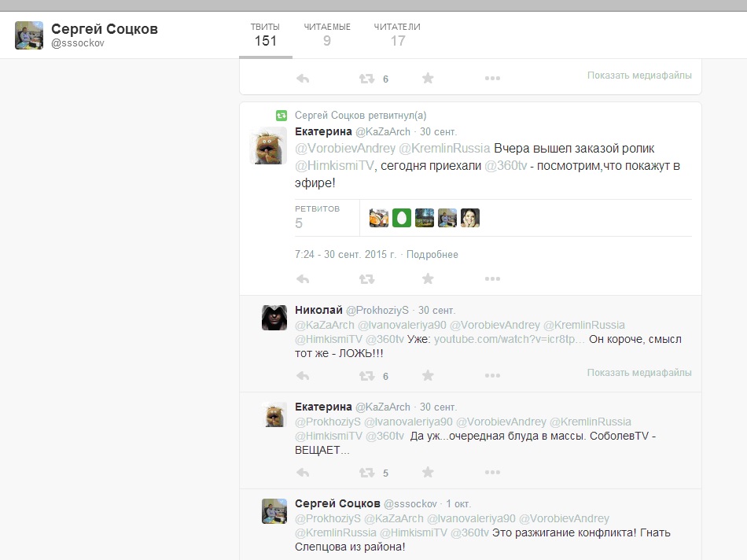
Task: Click the 1 окт. date on Сергей's reply
Action: pyautogui.click(x=458, y=503)
